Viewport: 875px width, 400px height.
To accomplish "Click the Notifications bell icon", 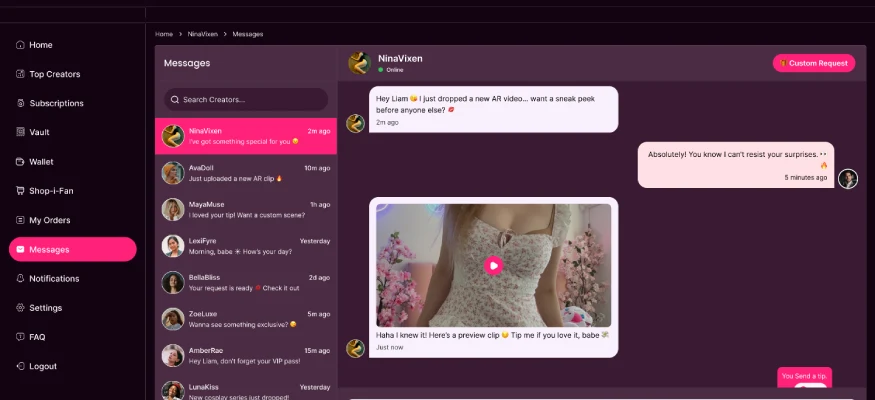I will pyautogui.click(x=20, y=278).
